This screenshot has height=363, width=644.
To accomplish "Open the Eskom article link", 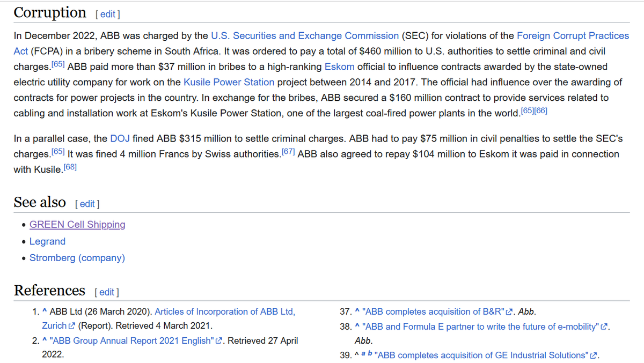I will tap(340, 67).
